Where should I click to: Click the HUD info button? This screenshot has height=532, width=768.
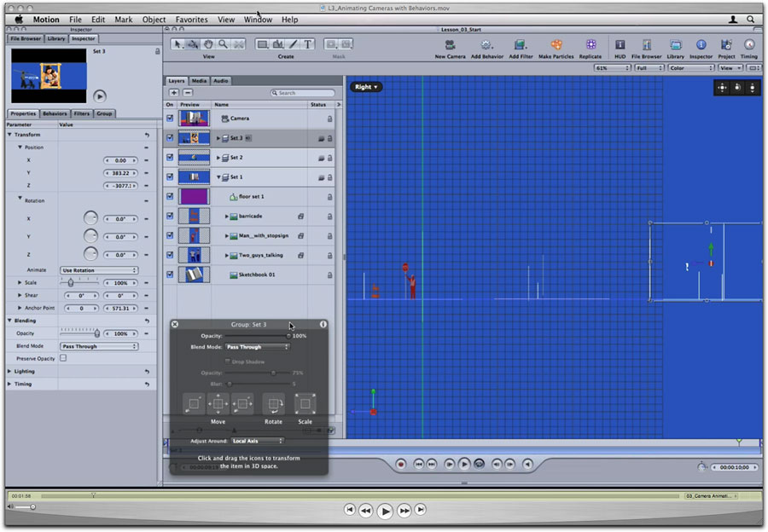tap(323, 325)
